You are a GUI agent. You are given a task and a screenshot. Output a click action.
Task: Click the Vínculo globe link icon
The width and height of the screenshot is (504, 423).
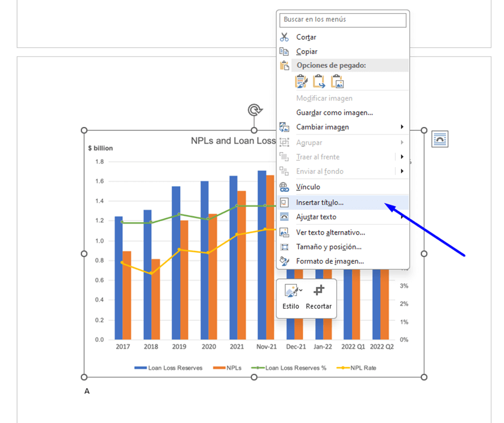coord(284,187)
